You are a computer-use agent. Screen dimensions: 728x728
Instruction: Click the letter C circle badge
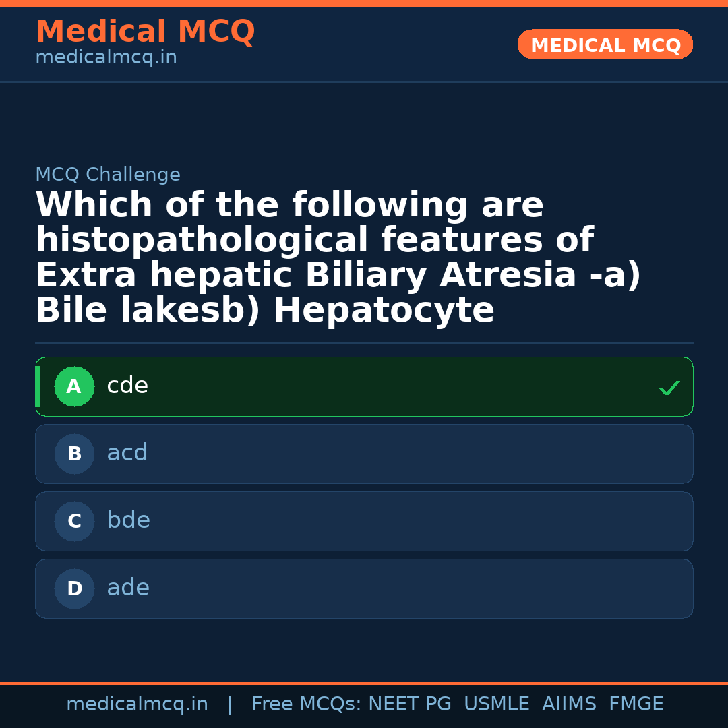74,521
